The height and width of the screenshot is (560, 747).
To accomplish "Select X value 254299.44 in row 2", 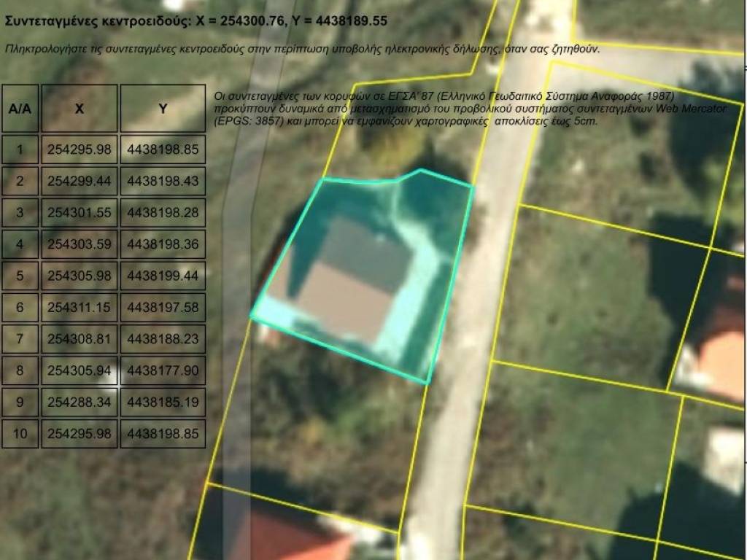I will [x=79, y=181].
